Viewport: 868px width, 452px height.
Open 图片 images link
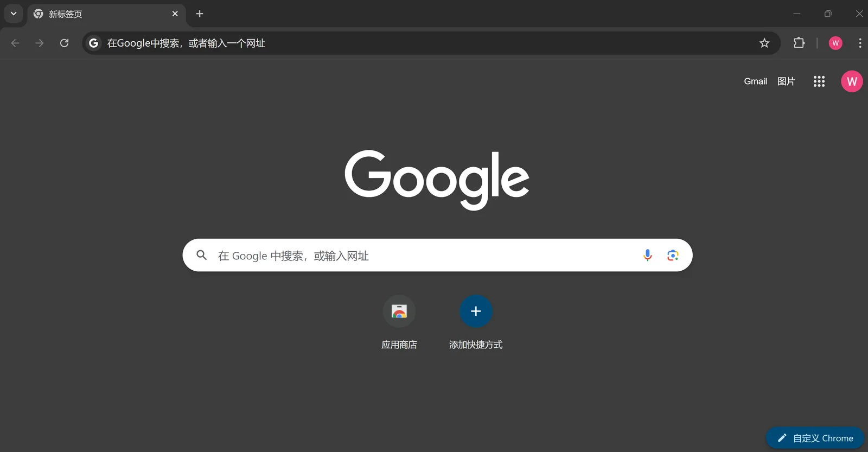coord(786,81)
